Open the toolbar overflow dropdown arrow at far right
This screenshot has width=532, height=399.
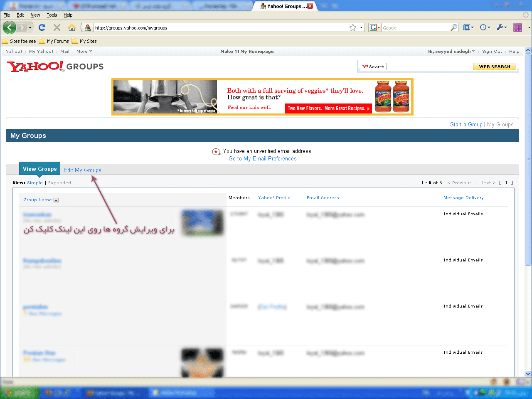click(x=529, y=28)
